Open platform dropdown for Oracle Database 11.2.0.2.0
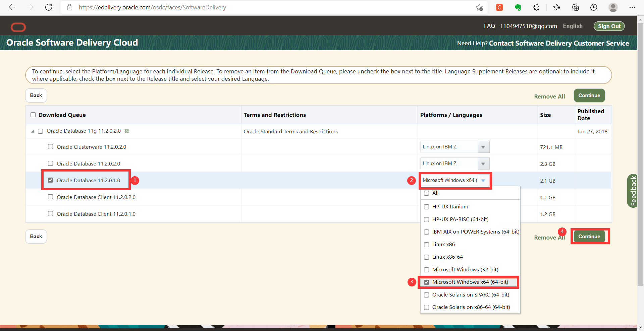Screen dimensions: 644x331 (x=483, y=163)
